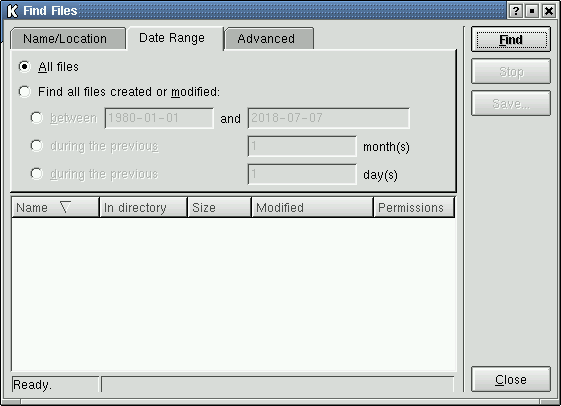Screen dimensions: 561x406
Task: Click the day(s) label
Action: 380,175
